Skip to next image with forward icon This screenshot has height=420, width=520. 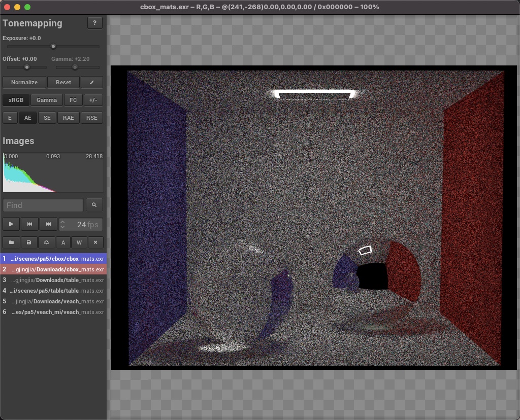click(x=48, y=224)
